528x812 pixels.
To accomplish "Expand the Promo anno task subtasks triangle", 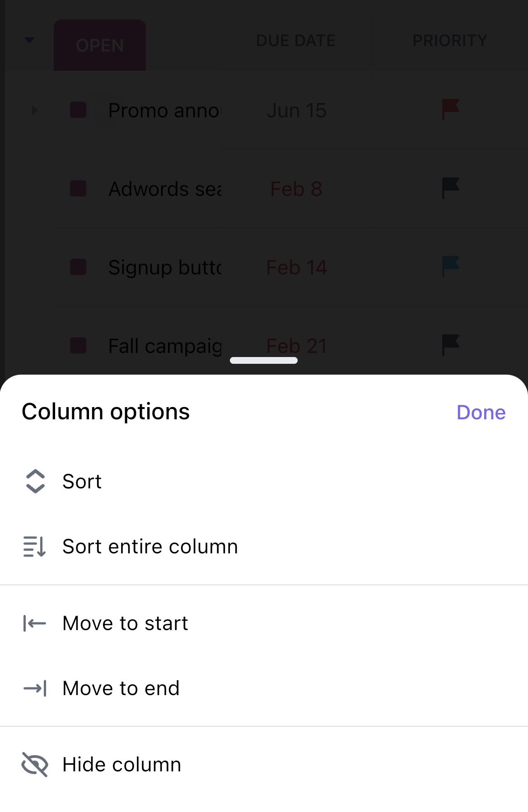I will tap(34, 111).
